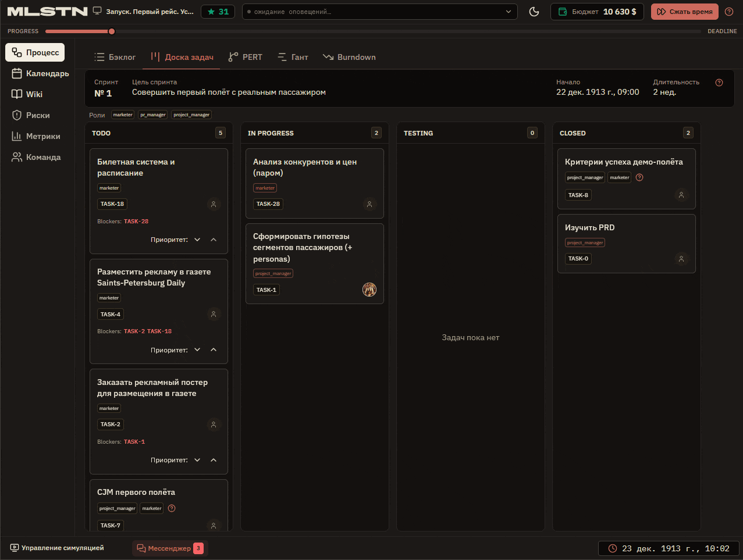Click the priority up chevron on Saints-Petersburg Daily card
This screenshot has width=743, height=560.
pos(214,349)
